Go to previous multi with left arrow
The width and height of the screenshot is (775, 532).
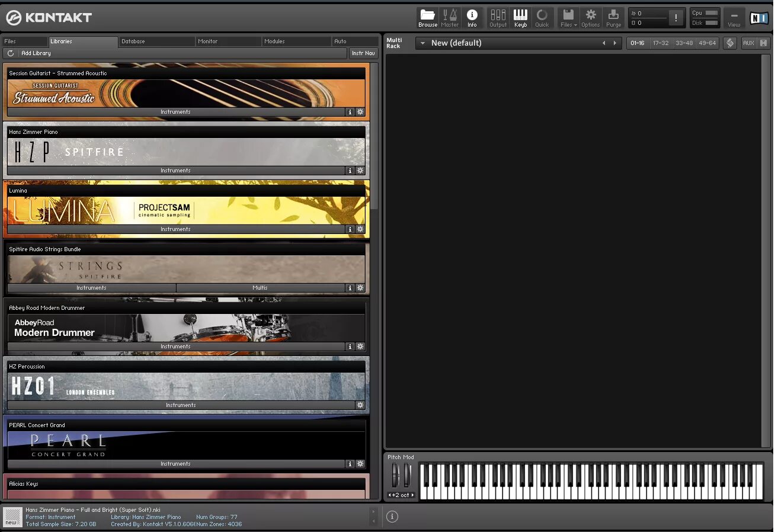604,43
